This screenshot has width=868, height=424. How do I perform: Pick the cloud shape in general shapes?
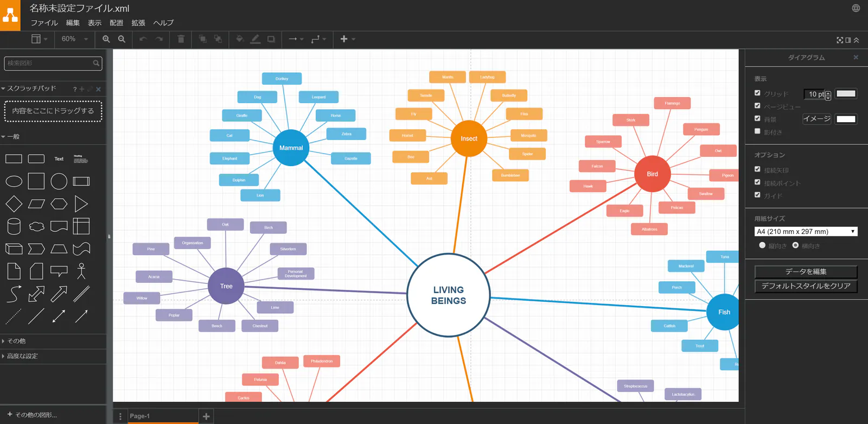(x=36, y=226)
